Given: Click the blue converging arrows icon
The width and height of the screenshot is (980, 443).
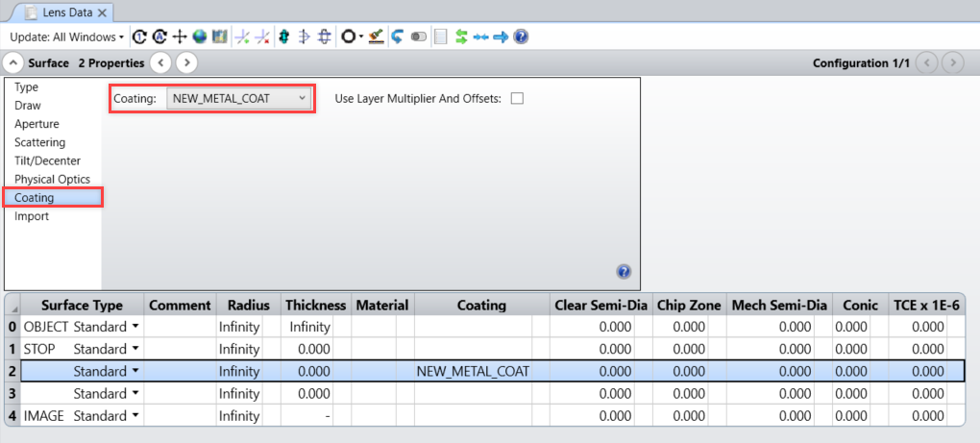Looking at the screenshot, I should pos(480,37).
